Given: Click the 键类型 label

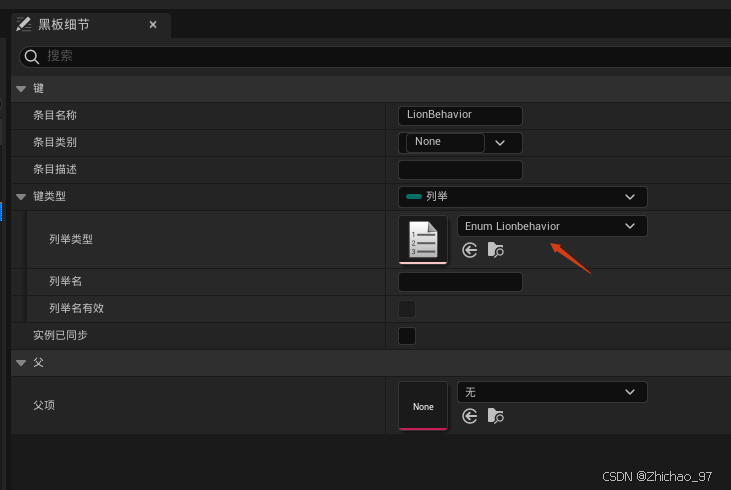Looking at the screenshot, I should tap(49, 196).
